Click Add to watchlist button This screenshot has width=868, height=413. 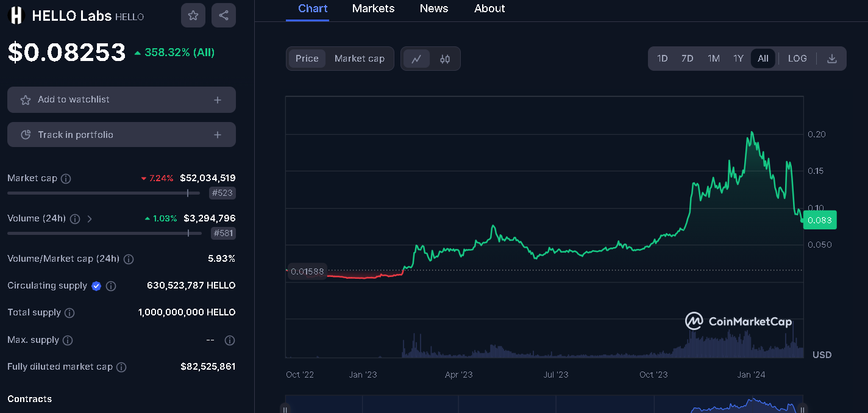[121, 100]
